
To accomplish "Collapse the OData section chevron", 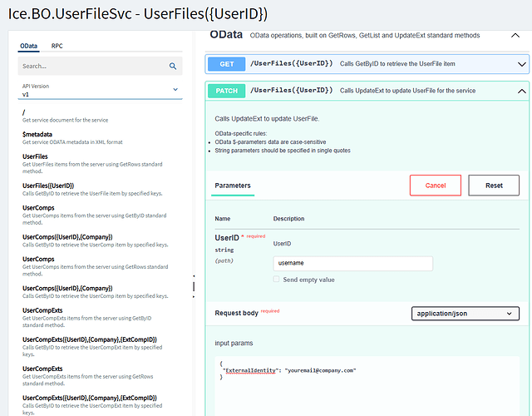I will click(x=515, y=35).
